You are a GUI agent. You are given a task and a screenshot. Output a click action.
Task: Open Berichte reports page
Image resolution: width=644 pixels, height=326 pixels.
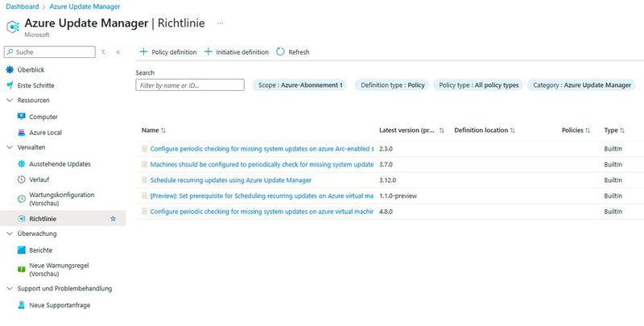tap(41, 250)
